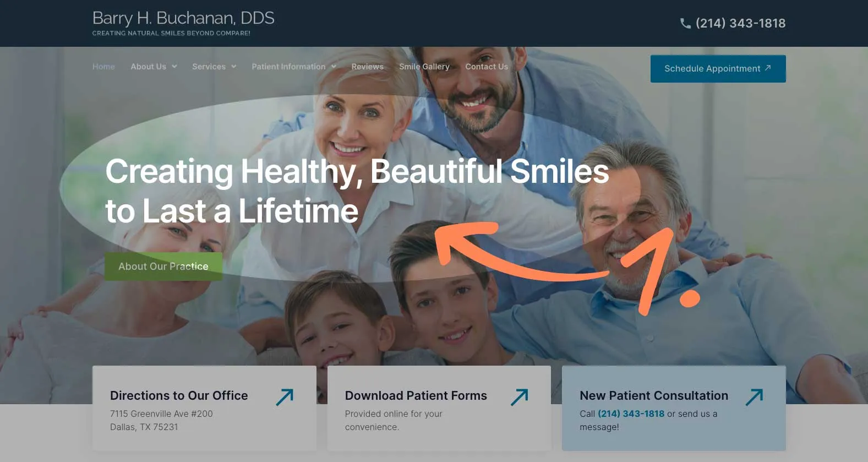This screenshot has width=868, height=462.
Task: Click the Download Patient Forms arrow icon
Action: [520, 397]
